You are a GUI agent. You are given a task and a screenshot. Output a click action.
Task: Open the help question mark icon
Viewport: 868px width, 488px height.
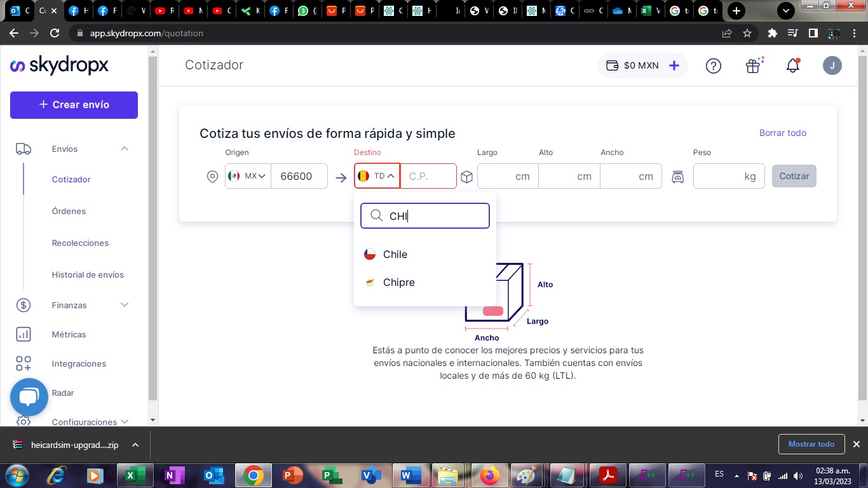(x=714, y=65)
